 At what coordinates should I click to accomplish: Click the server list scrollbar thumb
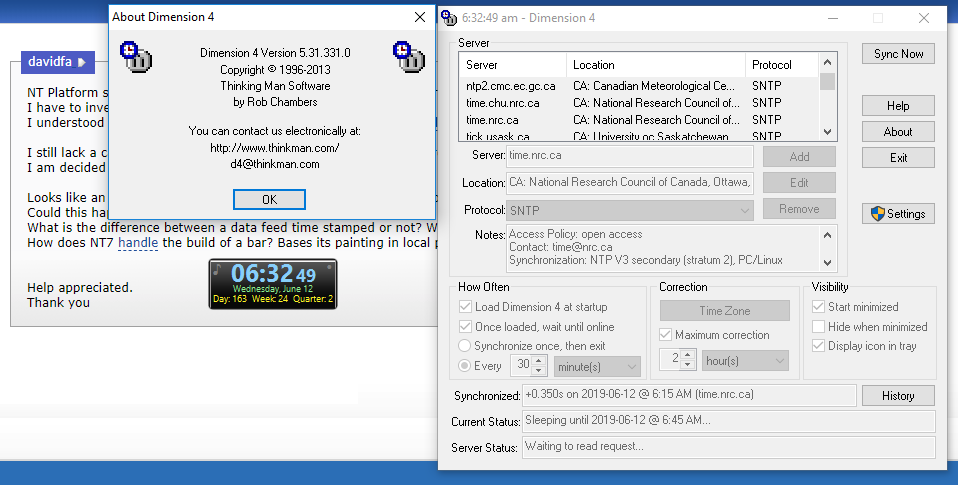tap(828, 81)
